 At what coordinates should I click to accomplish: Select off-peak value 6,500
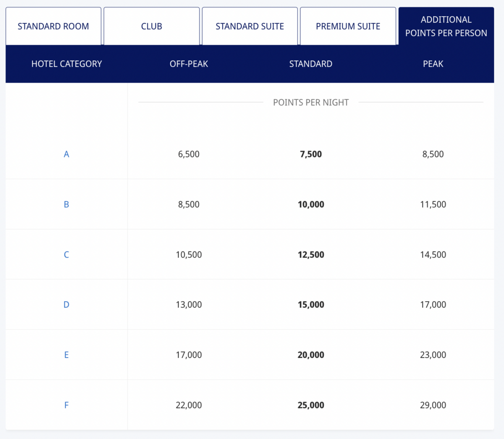coord(189,154)
